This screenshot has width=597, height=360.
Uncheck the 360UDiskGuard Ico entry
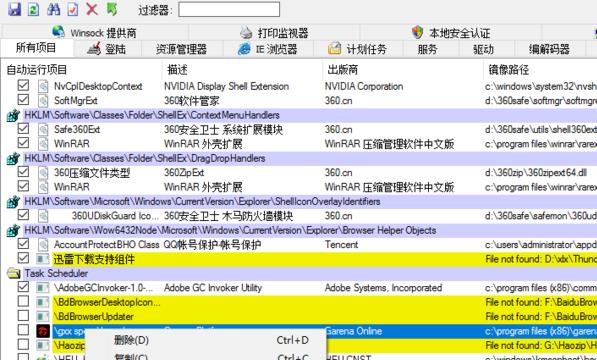pyautogui.click(x=23, y=215)
